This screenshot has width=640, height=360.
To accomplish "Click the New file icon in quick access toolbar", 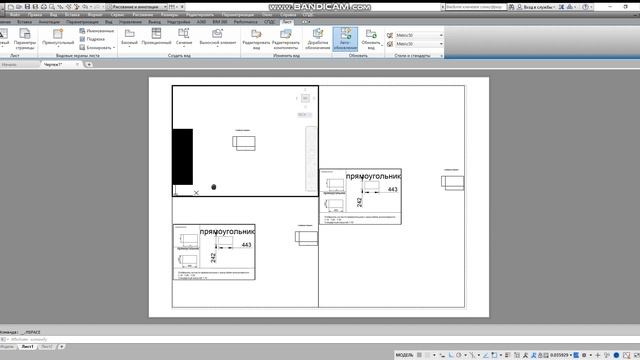I will pos(11,7).
